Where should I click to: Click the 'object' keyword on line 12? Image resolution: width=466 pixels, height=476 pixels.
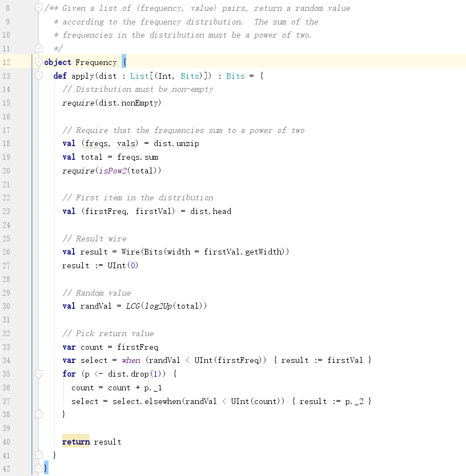click(x=58, y=62)
